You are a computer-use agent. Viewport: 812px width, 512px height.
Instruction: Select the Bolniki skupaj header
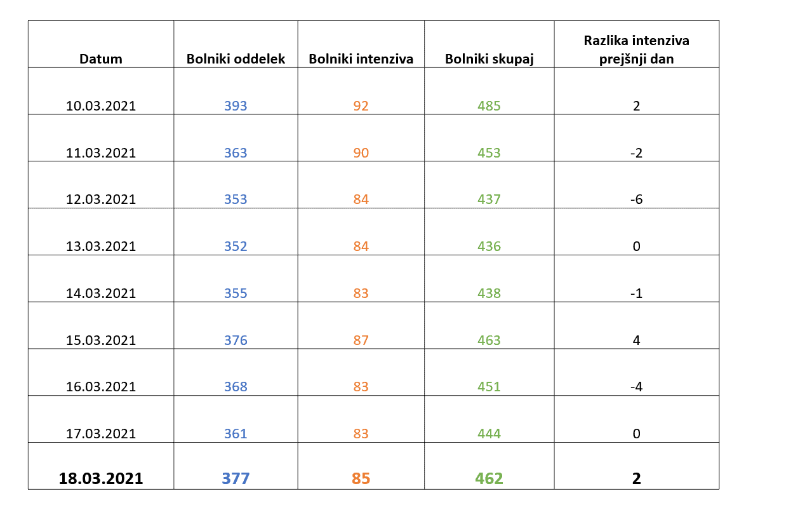click(489, 59)
